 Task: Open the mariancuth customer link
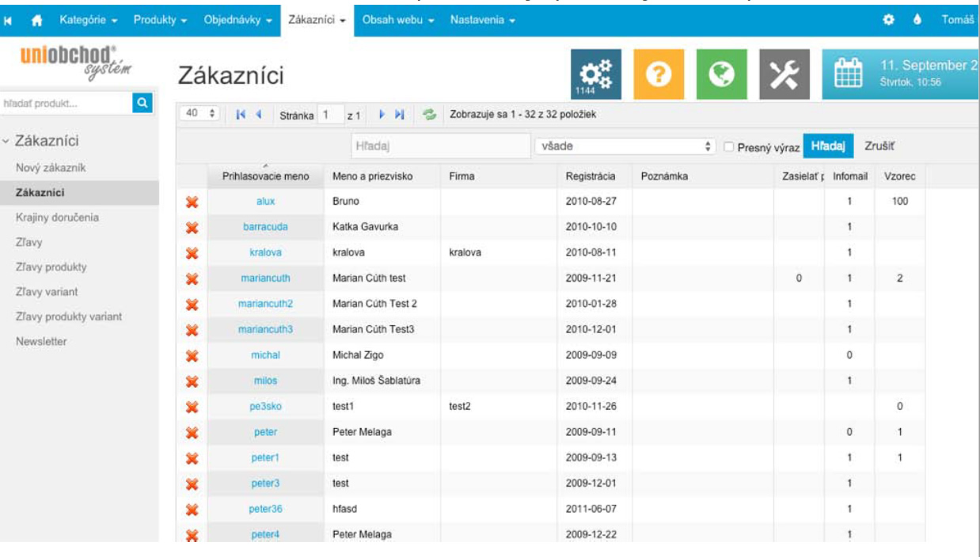point(265,278)
